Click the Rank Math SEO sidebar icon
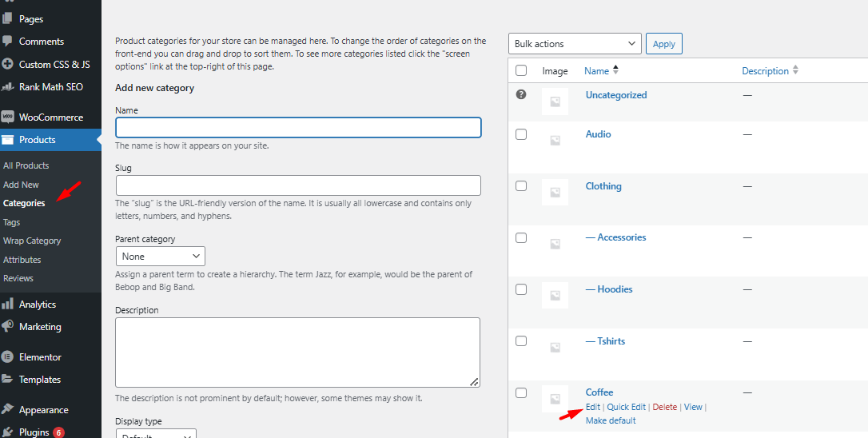This screenshot has width=868, height=438. (8, 87)
